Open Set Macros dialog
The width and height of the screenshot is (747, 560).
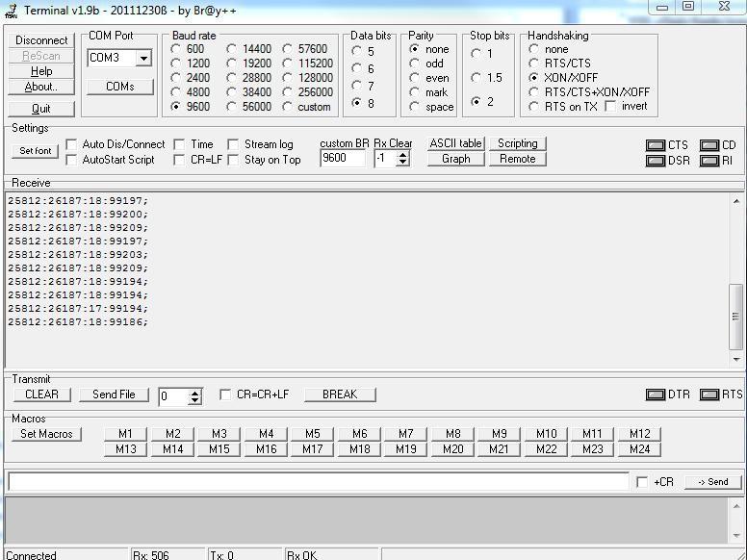(x=46, y=434)
